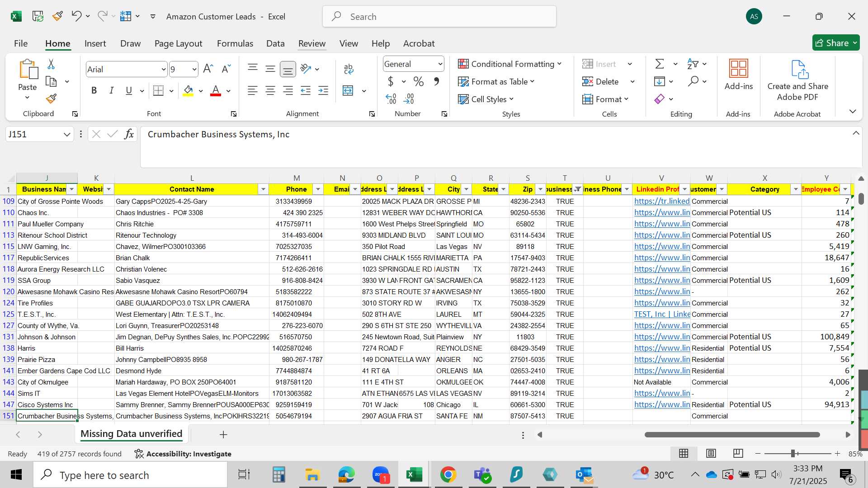Viewport: 868px width, 488px height.
Task: Click the Borders icon
Action: click(x=158, y=91)
